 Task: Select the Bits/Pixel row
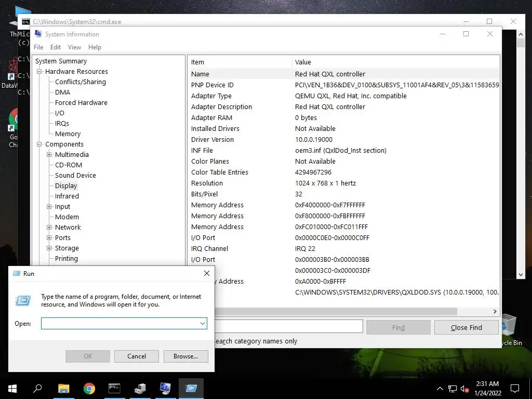coord(343,194)
